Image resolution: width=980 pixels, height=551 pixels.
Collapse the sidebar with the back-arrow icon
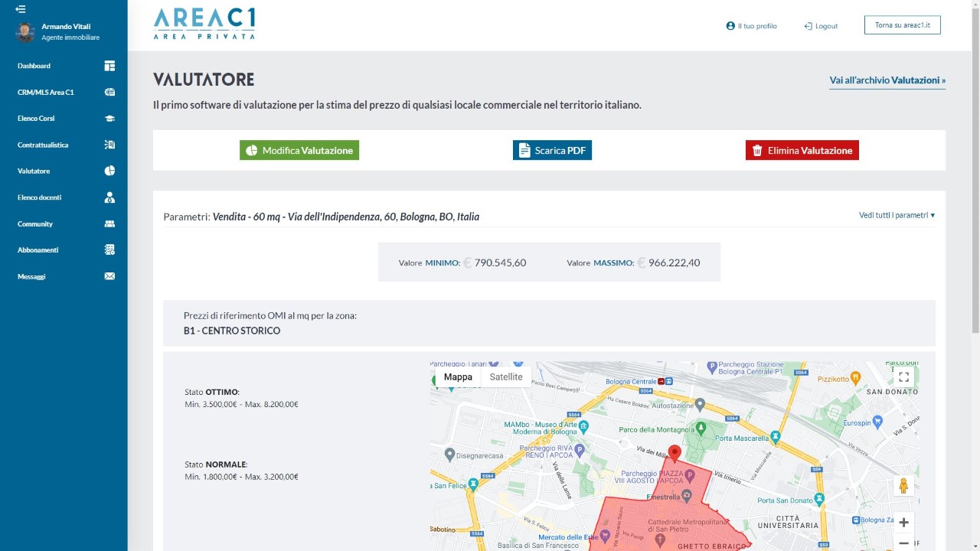[21, 9]
